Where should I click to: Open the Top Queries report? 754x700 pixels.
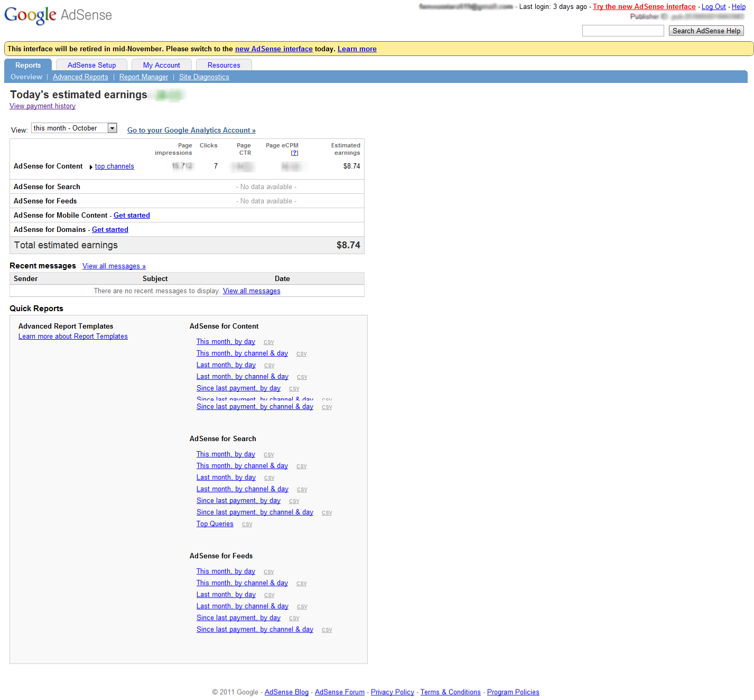(215, 524)
